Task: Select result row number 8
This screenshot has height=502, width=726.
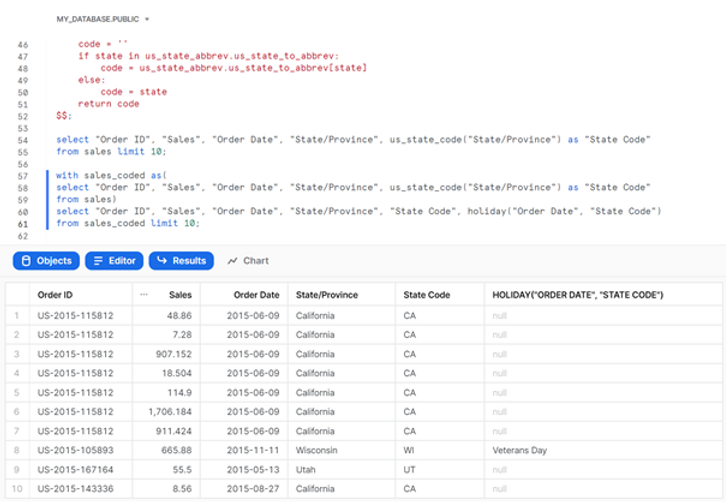Action: point(17,450)
